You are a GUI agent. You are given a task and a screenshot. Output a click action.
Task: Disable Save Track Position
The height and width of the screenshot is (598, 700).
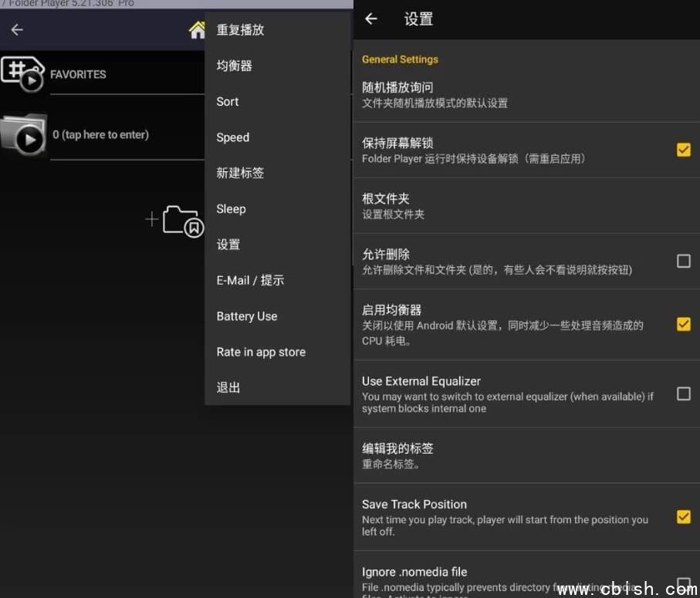683,517
